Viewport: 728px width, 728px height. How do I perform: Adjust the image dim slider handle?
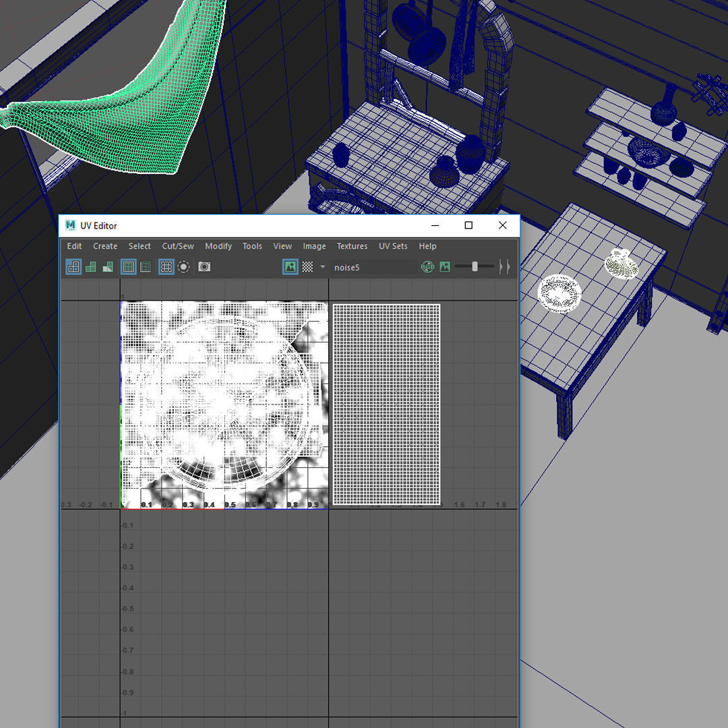475,266
